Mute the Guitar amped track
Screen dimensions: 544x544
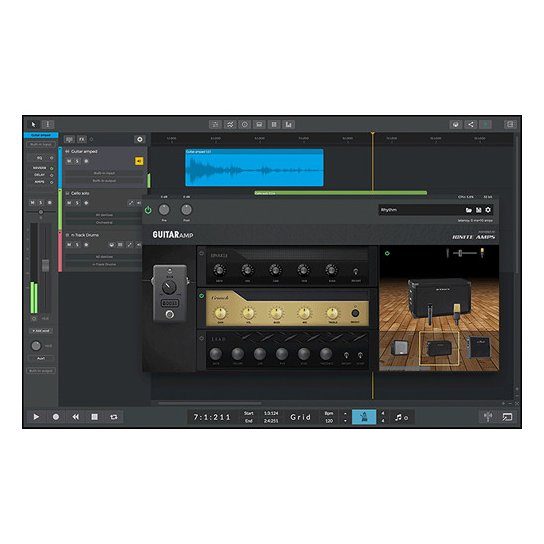(69, 161)
